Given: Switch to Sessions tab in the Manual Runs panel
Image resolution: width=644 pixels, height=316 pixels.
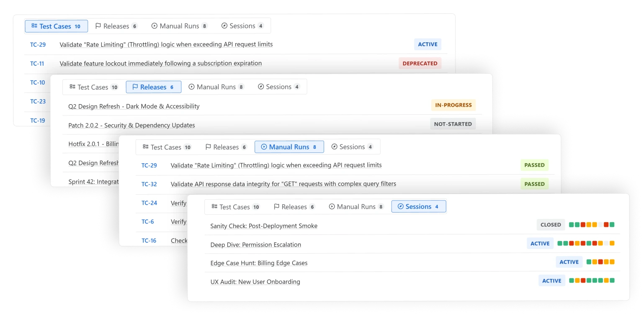Looking at the screenshot, I should pyautogui.click(x=352, y=147).
